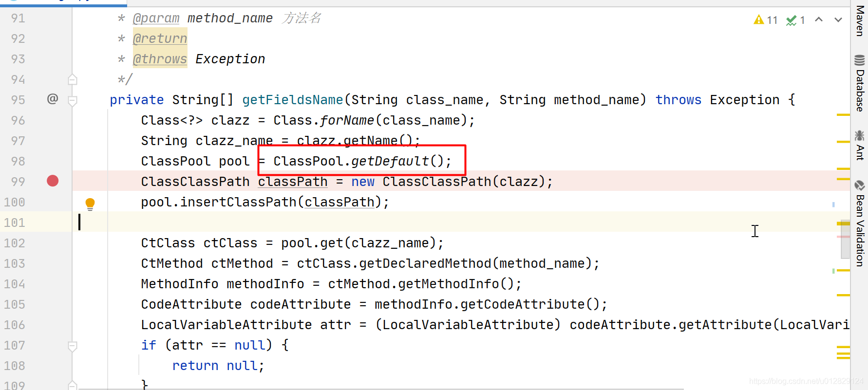Click the throws keyword on line 95
This screenshot has height=390, width=868.
pyautogui.click(x=679, y=100)
